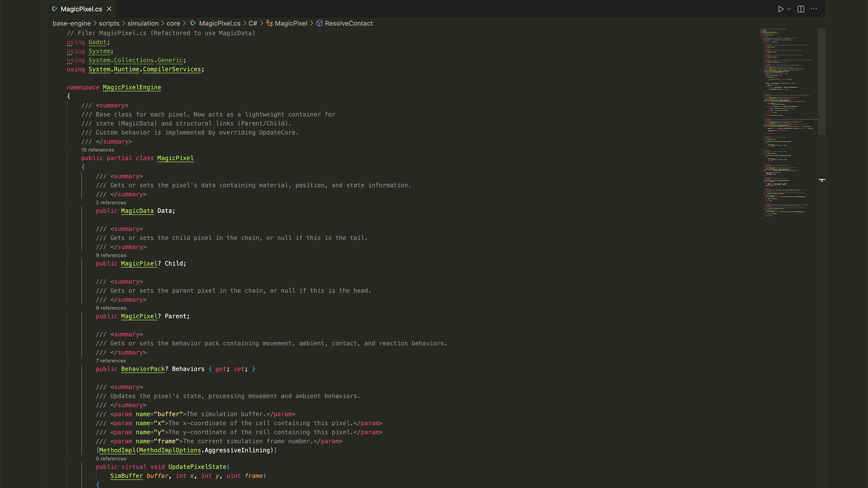Open the simulation breadcrumb folder

[143, 23]
